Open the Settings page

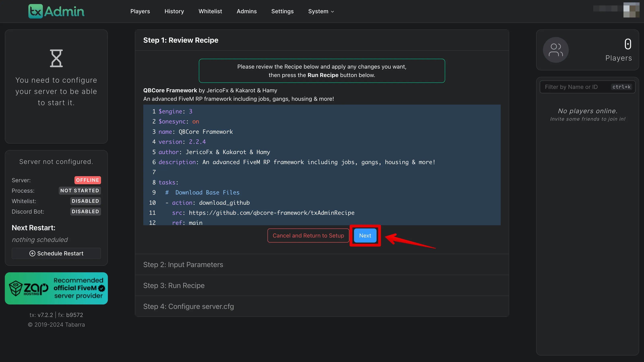[x=282, y=11]
